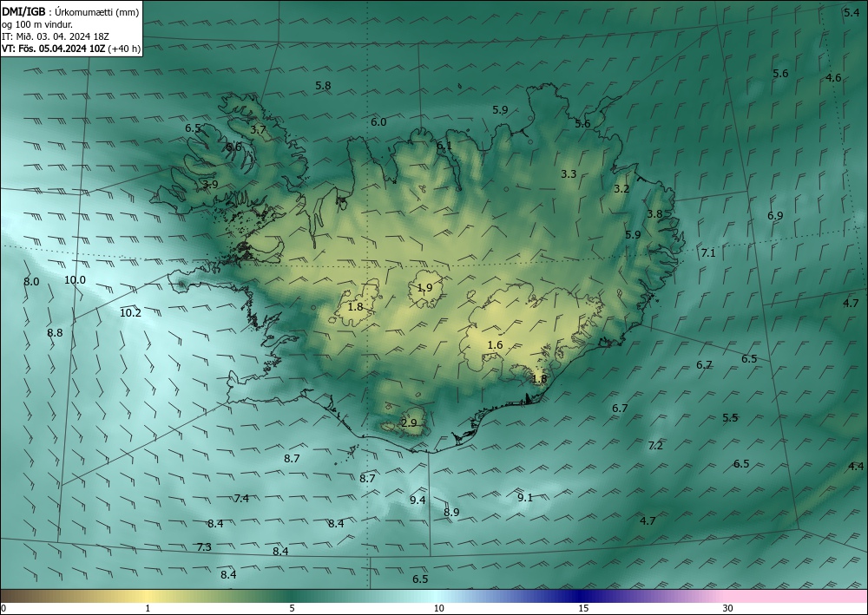Image resolution: width=868 pixels, height=615 pixels.
Task: Pick the 8.0 value on the map
Action: [x=31, y=282]
